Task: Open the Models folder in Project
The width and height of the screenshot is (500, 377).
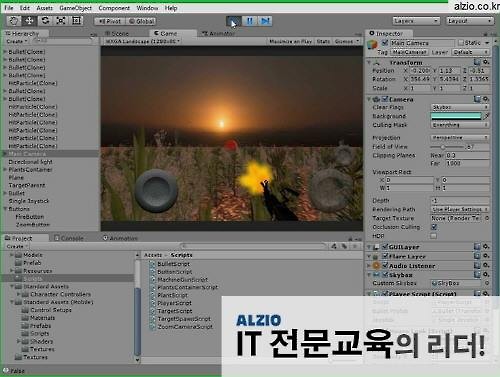Action: [x=33, y=255]
